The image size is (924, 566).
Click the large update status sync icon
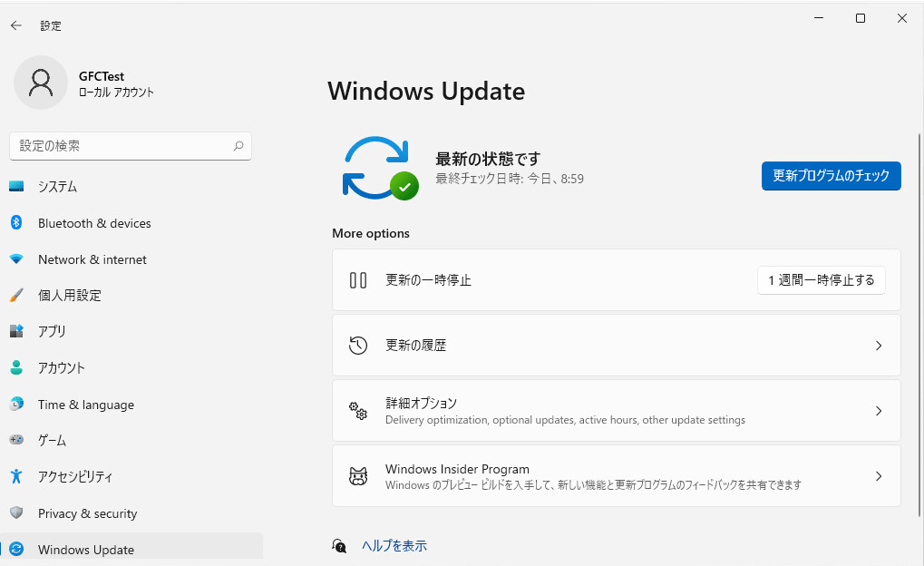click(380, 169)
